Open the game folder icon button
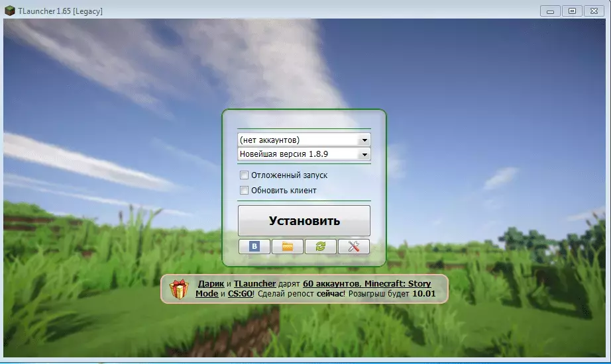The width and height of the screenshot is (611, 364). tap(287, 246)
